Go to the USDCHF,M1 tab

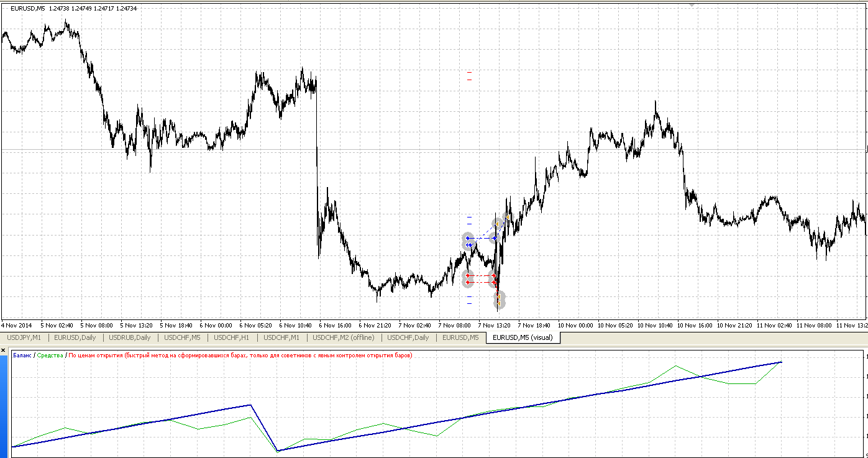pos(281,337)
